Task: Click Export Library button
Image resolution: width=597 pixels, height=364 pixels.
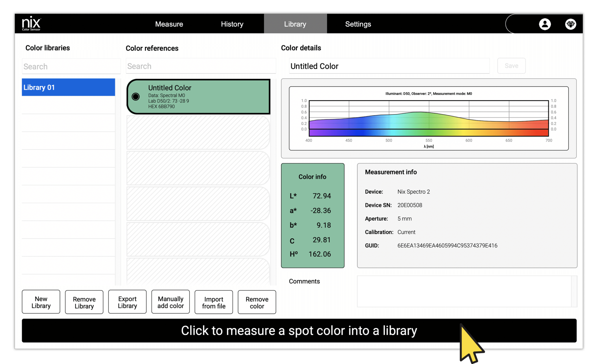Action: click(x=127, y=302)
